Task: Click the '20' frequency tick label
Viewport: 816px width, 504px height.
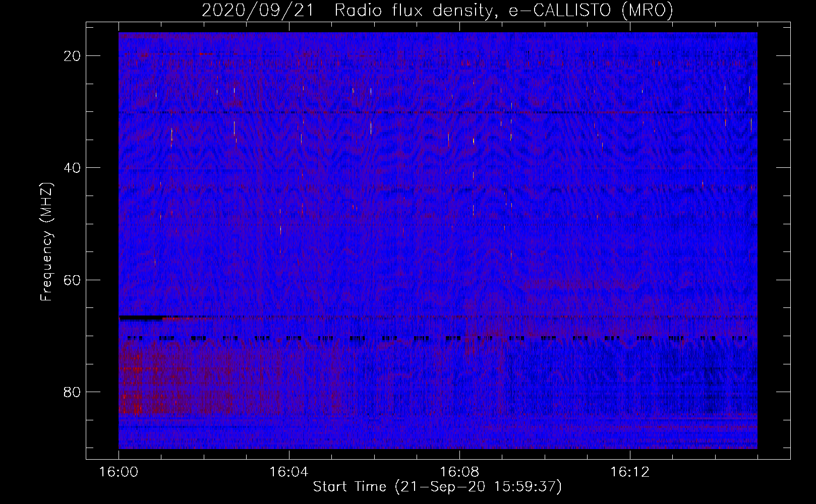Action: [73, 56]
